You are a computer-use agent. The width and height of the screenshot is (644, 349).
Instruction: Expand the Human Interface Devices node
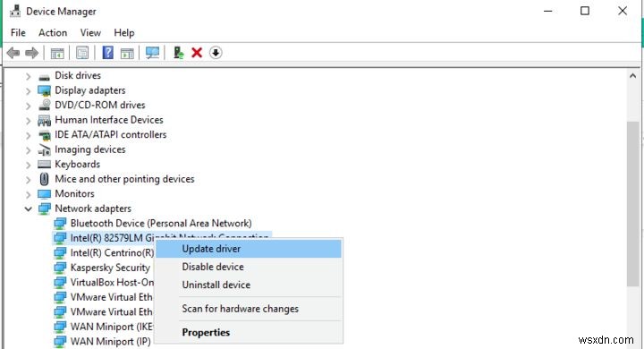click(28, 121)
